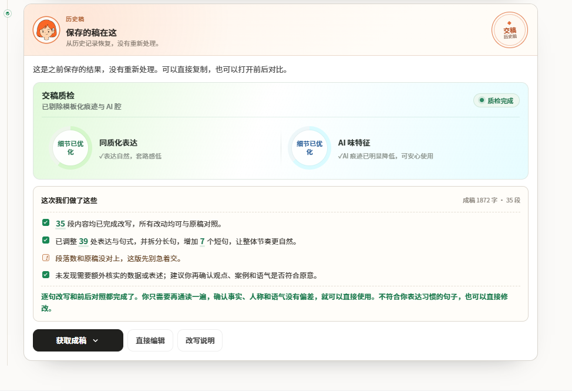Click the text 已剔除模板化痕迹与 AI 腔
This screenshot has width=572, height=392.
pyautogui.click(x=82, y=106)
